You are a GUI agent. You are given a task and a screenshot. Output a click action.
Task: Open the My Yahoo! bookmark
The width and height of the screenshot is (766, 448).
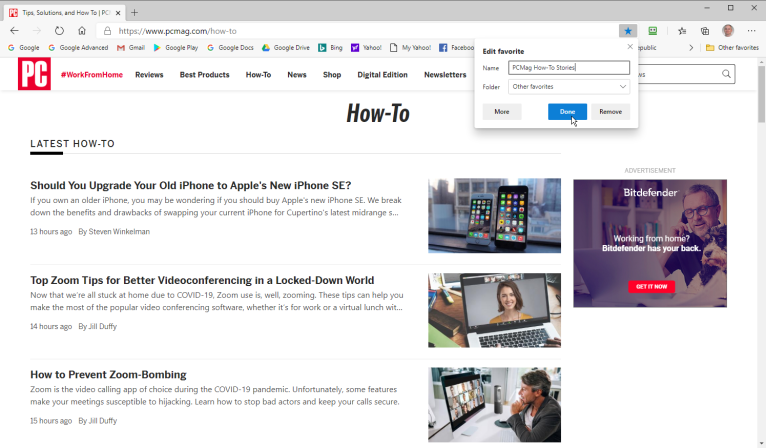click(410, 47)
